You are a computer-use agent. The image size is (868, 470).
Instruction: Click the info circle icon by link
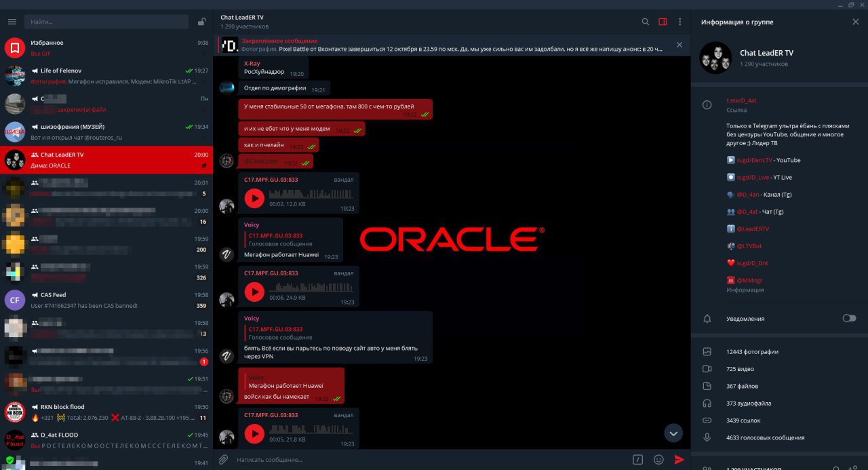coord(707,105)
